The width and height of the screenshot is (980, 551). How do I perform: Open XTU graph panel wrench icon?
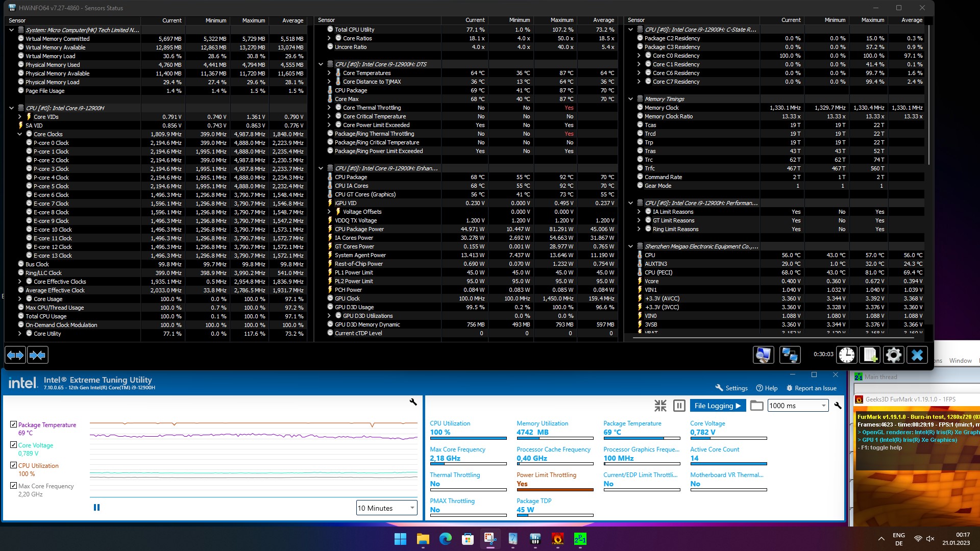(x=413, y=402)
